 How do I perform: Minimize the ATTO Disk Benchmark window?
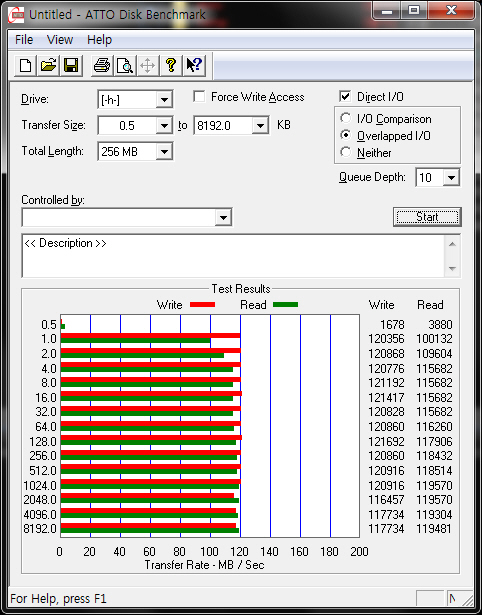click(387, 11)
